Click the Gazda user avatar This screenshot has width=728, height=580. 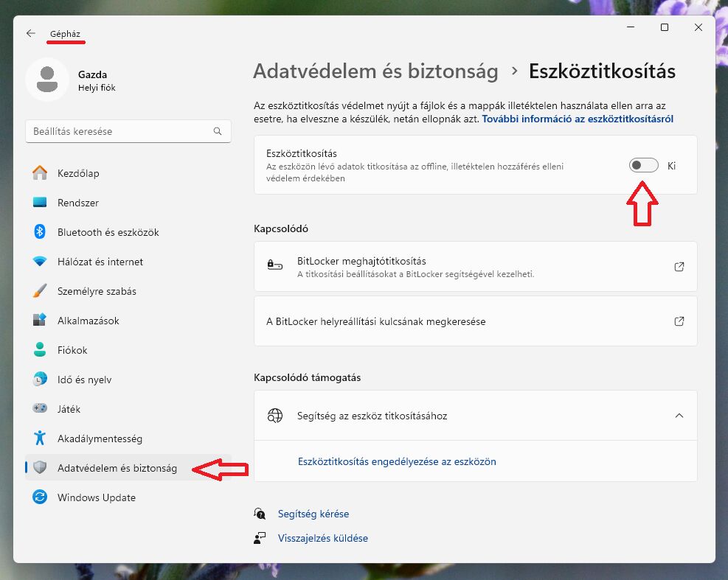pyautogui.click(x=47, y=80)
